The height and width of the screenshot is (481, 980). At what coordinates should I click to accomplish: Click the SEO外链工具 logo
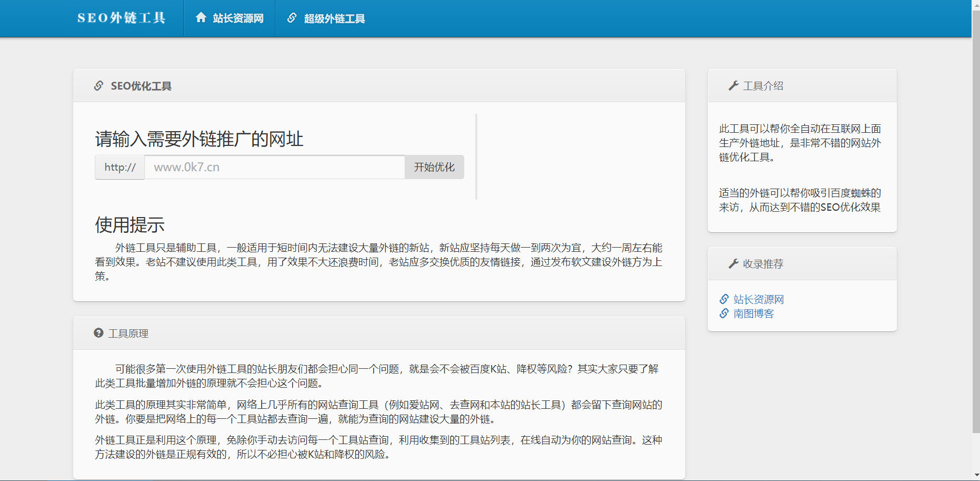pos(122,17)
